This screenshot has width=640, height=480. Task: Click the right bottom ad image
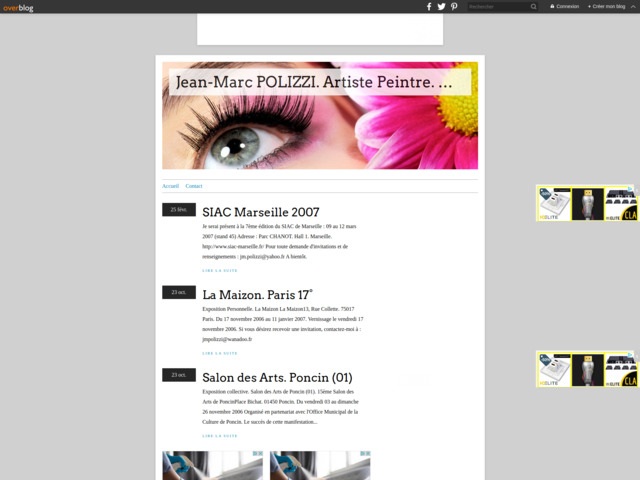(x=320, y=465)
